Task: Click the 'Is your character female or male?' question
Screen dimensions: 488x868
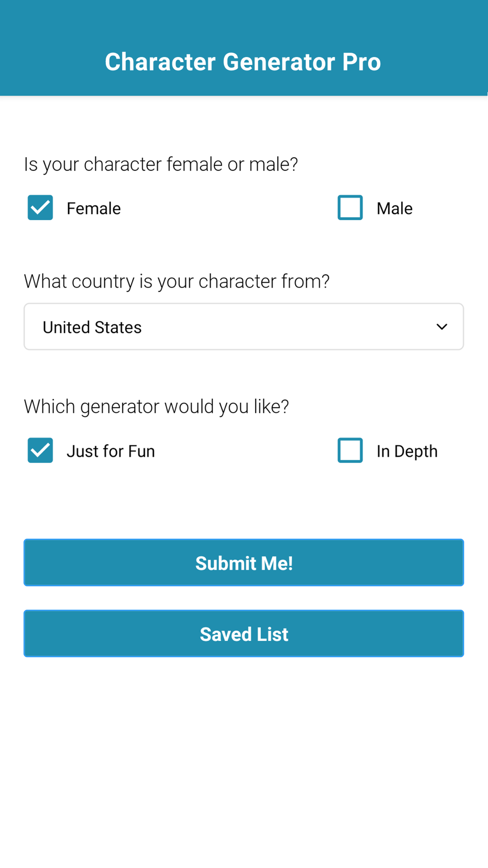Action: tap(161, 165)
